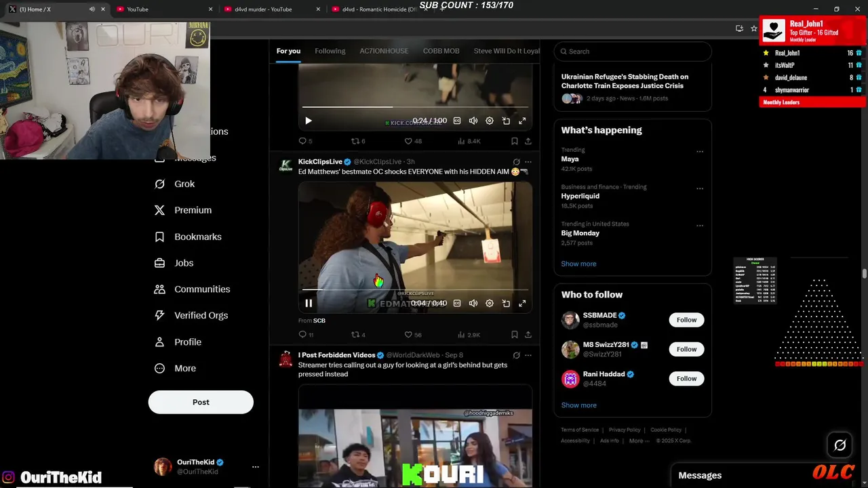868x488 pixels.
Task: Follow M8 SwizzY281
Action: pos(686,349)
